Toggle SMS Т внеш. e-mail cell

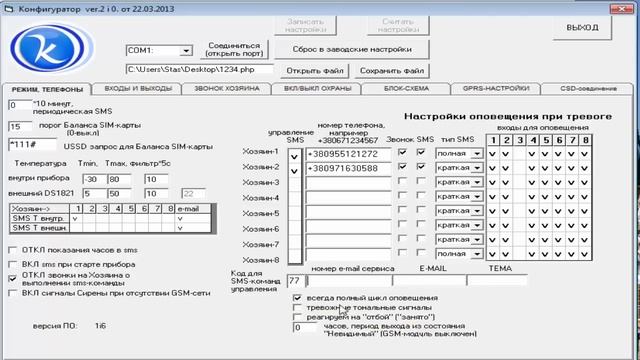tap(193, 228)
